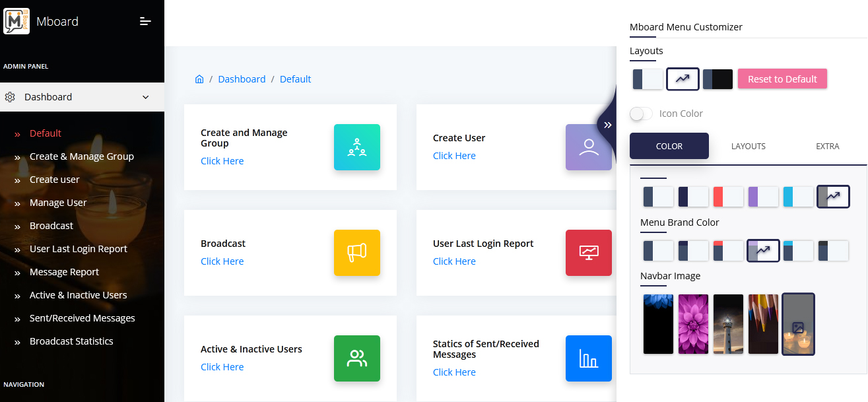The width and height of the screenshot is (868, 402).
Task: Select the dark layout option in Layouts
Action: (718, 79)
